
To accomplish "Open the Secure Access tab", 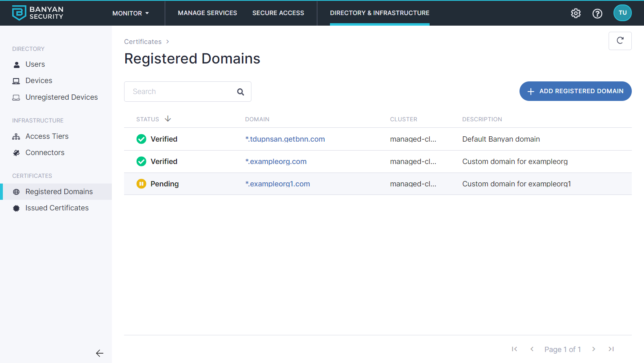I will (x=278, y=13).
